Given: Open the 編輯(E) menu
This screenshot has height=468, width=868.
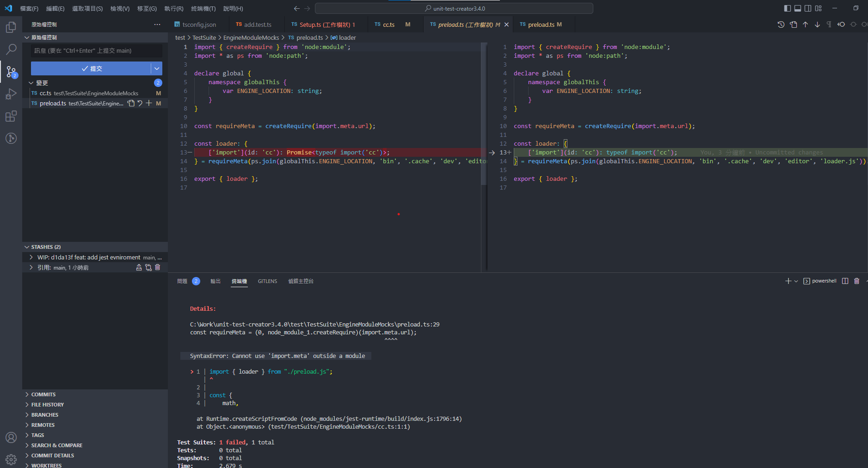Looking at the screenshot, I should pos(55,8).
